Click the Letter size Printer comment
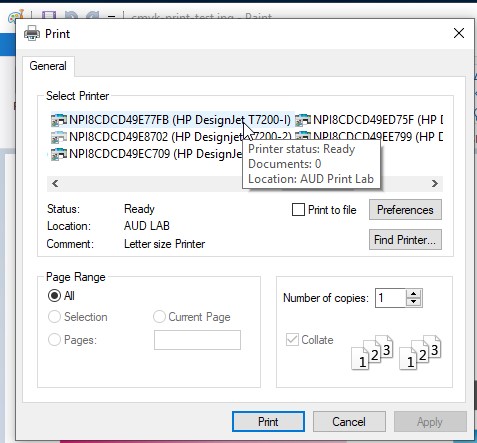Screen dimensions: 477x443 coord(165,244)
